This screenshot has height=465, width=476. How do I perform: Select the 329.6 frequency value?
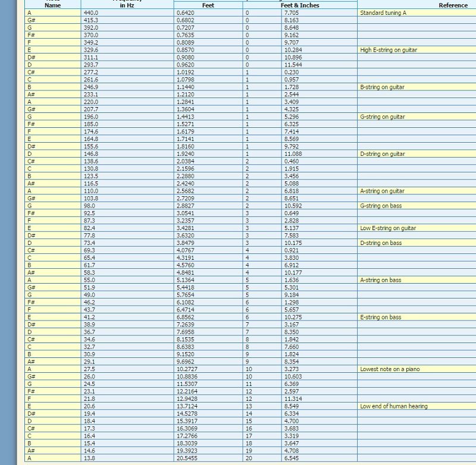127,50
